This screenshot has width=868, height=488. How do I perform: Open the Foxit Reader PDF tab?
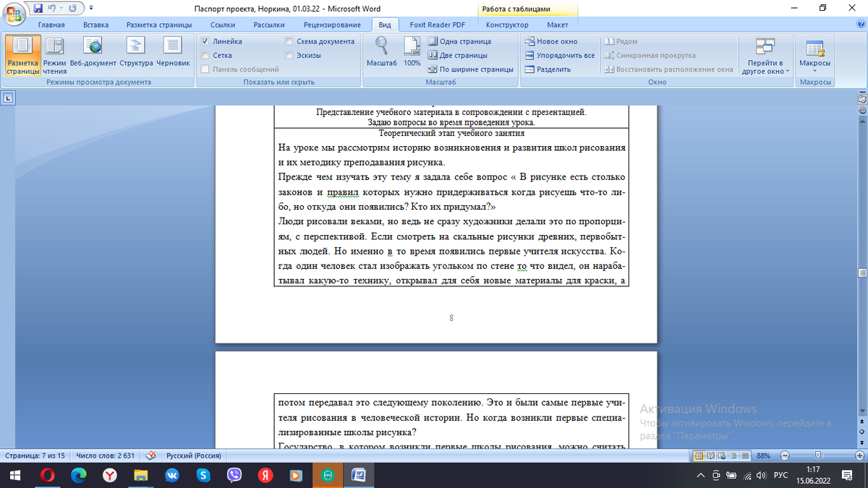[x=437, y=25]
